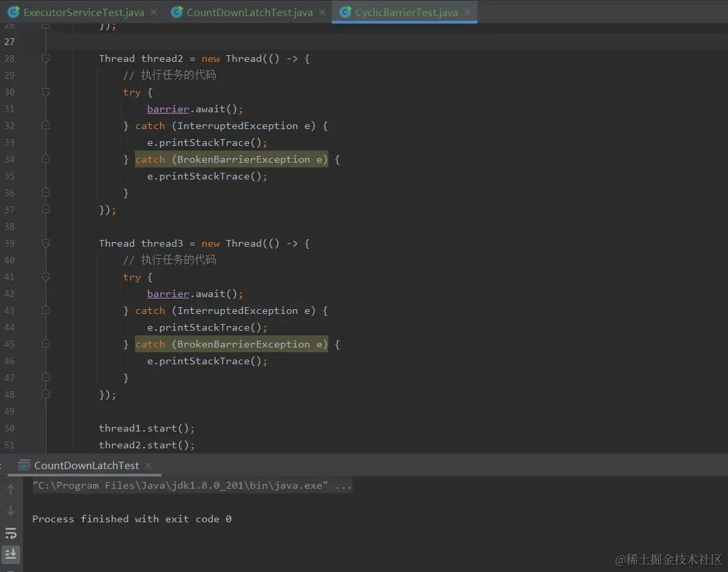This screenshot has height=572, width=728.
Task: Click the down the stack trace arrow
Action: coord(11,511)
